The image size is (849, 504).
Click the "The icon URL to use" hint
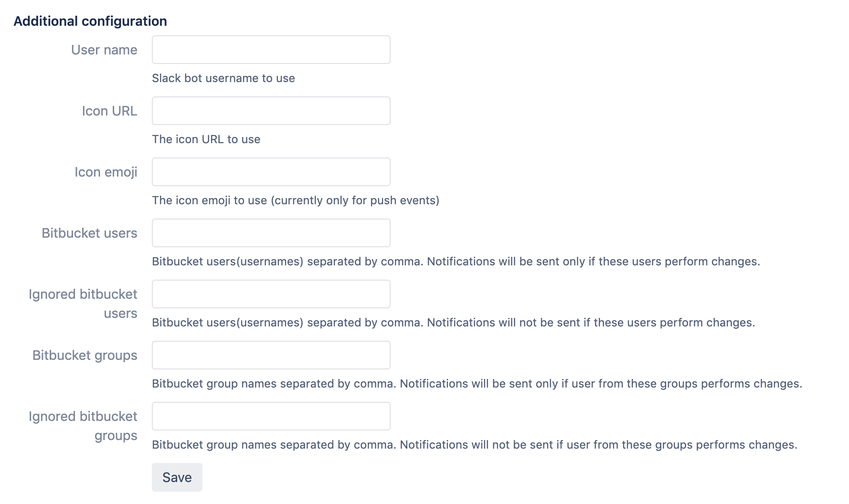pyautogui.click(x=206, y=139)
